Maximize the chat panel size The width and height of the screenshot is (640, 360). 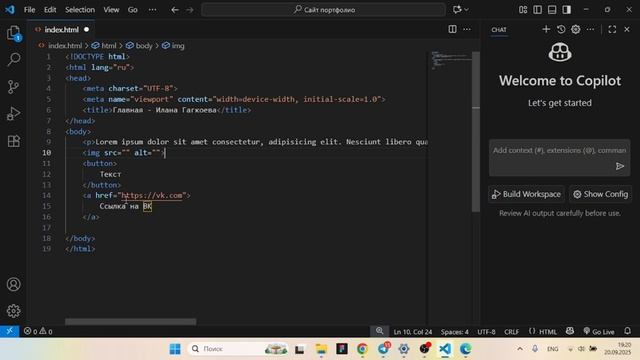pos(612,29)
